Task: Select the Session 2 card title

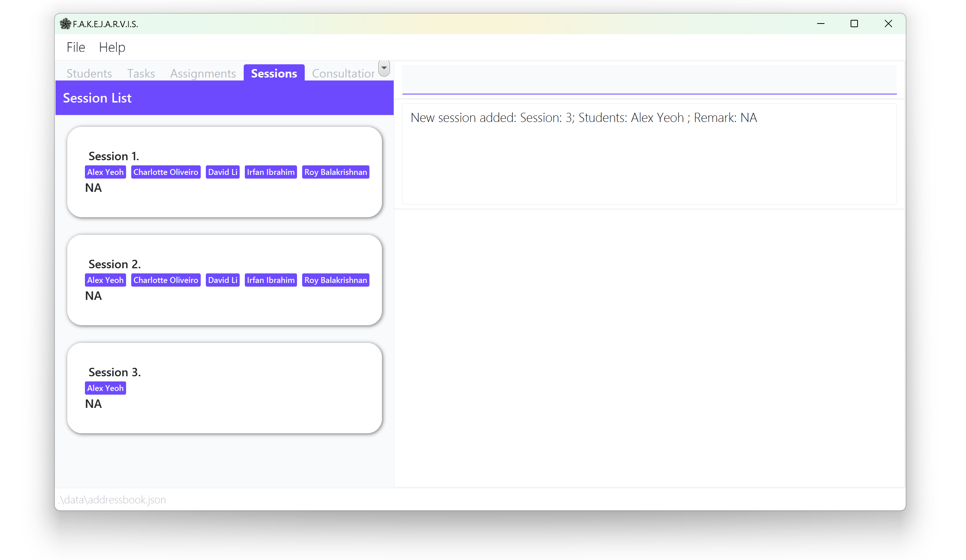Action: tap(115, 264)
